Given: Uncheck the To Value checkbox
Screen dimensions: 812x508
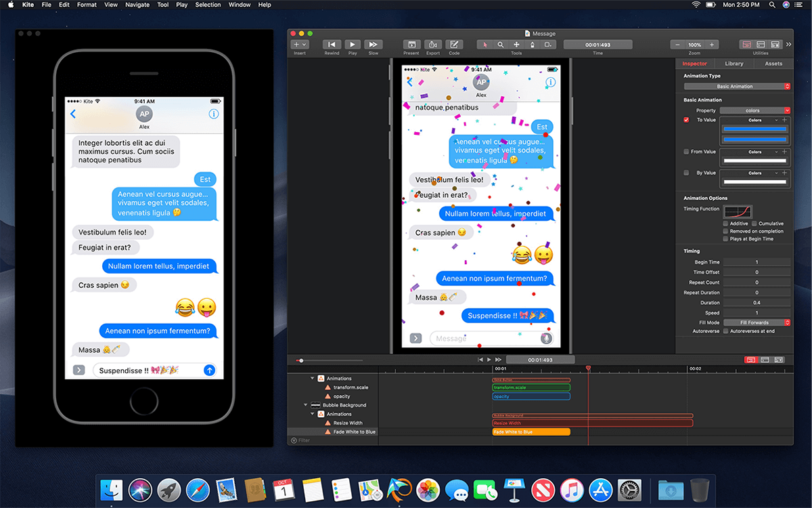Looking at the screenshot, I should pos(687,120).
